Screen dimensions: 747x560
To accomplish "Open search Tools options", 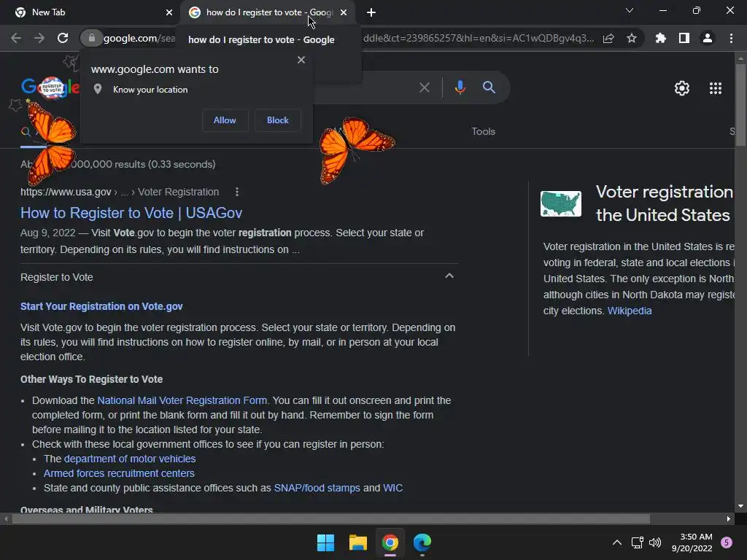I will coord(483,131).
